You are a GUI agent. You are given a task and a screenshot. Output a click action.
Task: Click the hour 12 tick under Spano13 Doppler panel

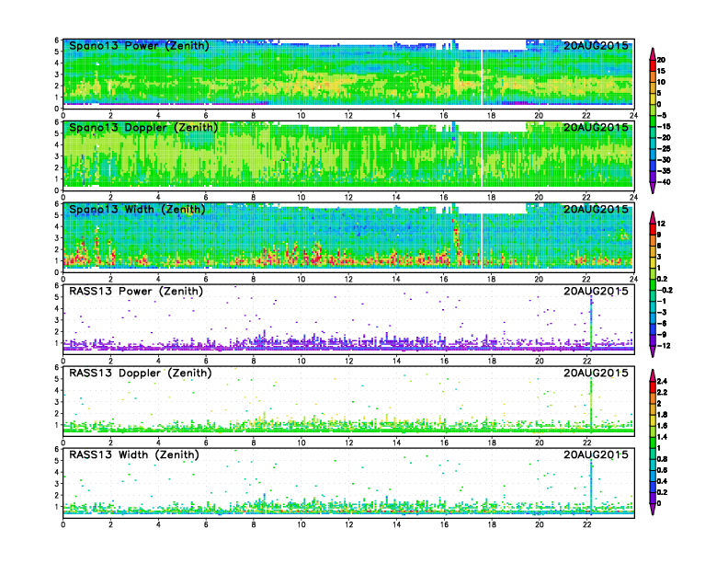point(348,197)
